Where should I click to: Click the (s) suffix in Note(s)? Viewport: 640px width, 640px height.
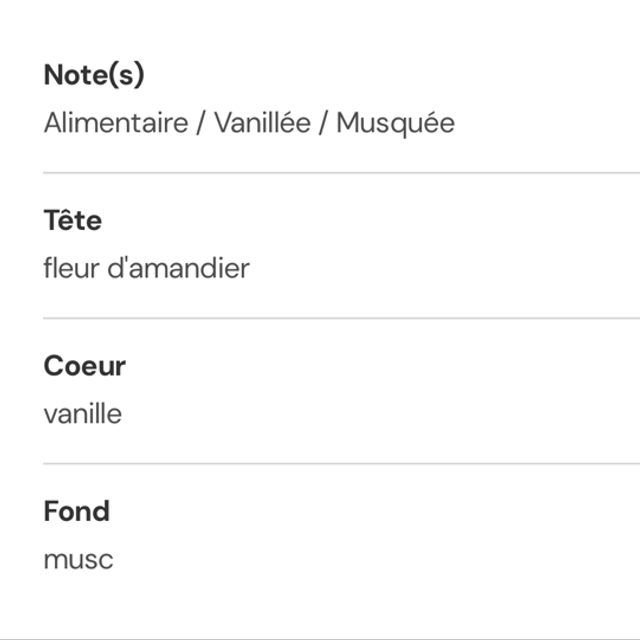coord(126,75)
